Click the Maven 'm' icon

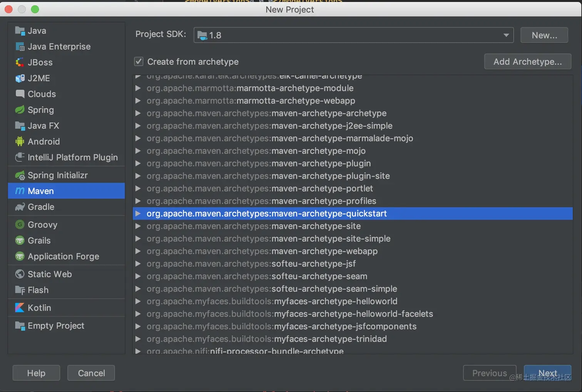[20, 191]
